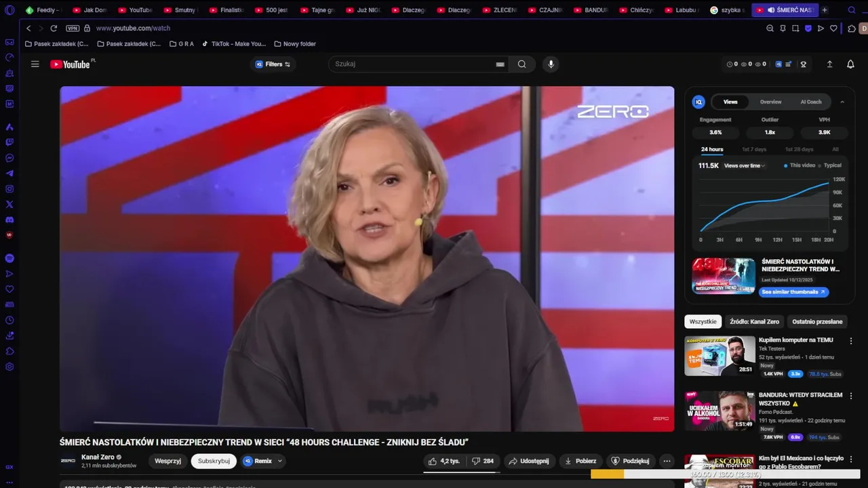Mute the ŚMIERĆ NAST tab speaker icon

[771, 10]
